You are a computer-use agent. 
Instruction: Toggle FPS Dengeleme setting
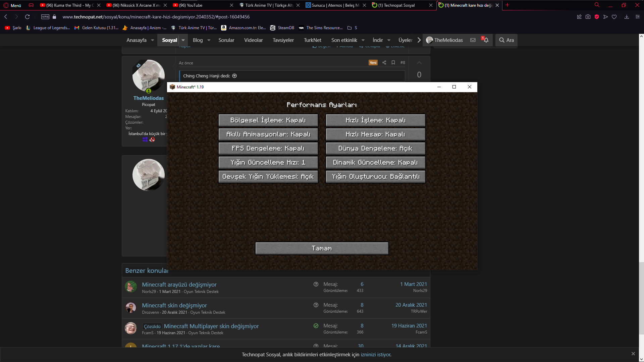pyautogui.click(x=268, y=148)
